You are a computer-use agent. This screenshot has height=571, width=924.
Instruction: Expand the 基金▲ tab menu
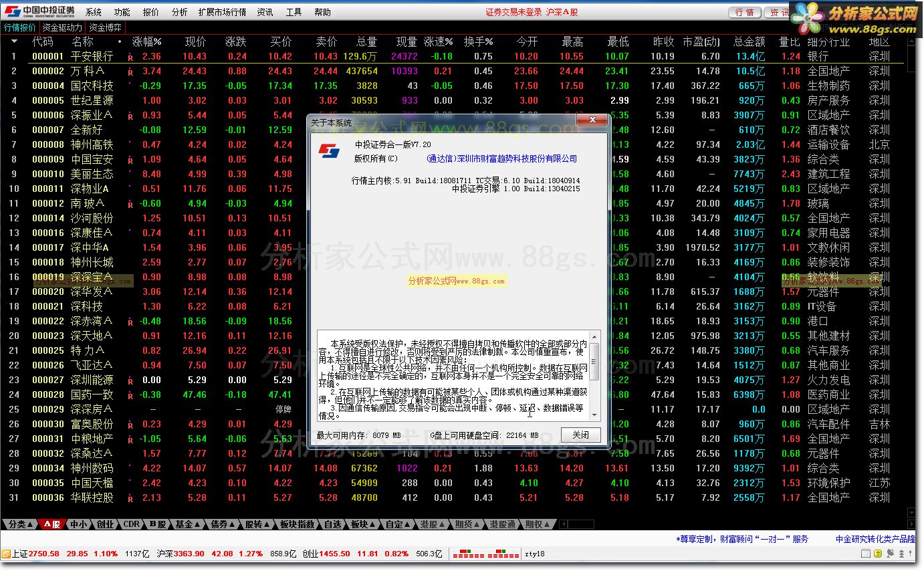coord(189,524)
